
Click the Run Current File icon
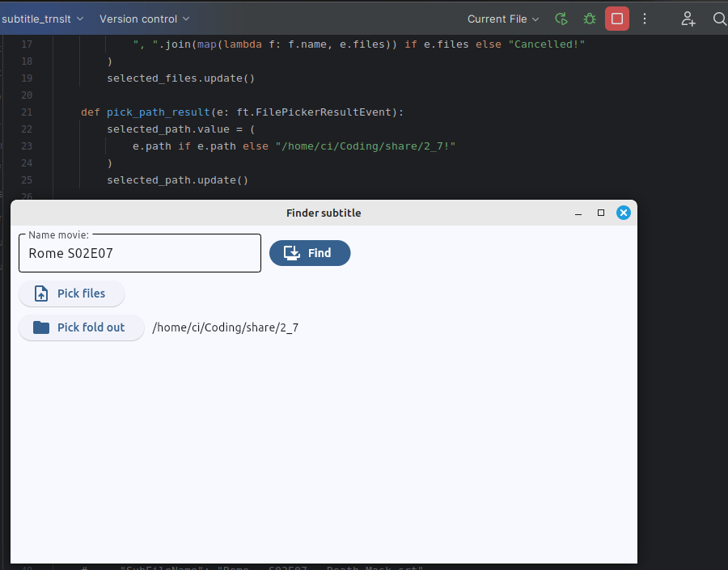(561, 19)
